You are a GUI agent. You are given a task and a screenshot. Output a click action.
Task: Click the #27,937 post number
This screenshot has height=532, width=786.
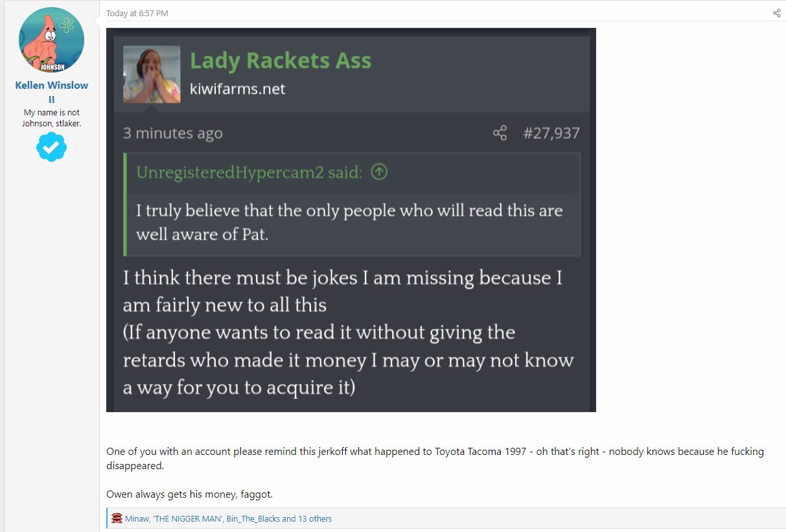point(551,133)
